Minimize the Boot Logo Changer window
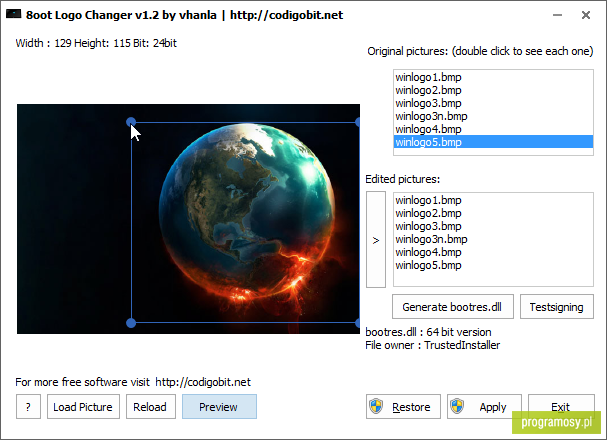Viewport: 607px width, 440px height. tap(557, 15)
